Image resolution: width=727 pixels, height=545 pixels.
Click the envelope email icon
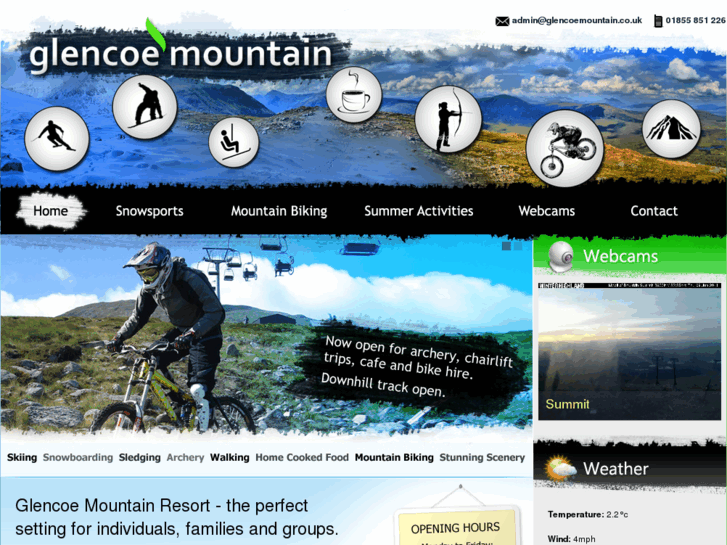502,21
